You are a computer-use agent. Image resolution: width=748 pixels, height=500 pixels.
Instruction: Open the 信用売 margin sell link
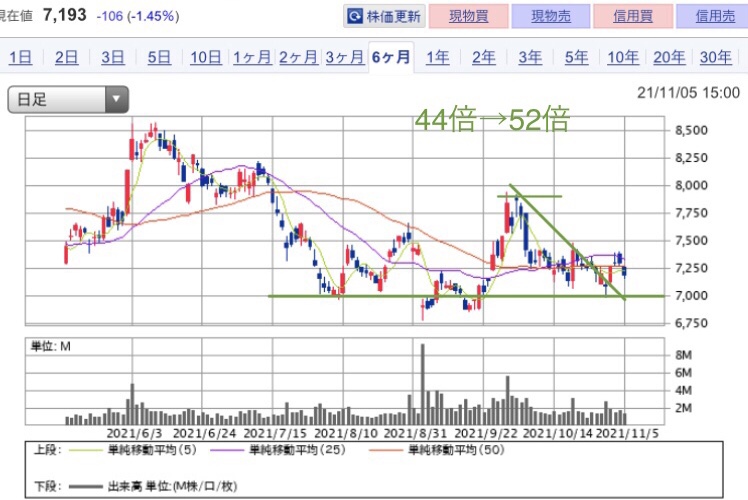tap(714, 17)
